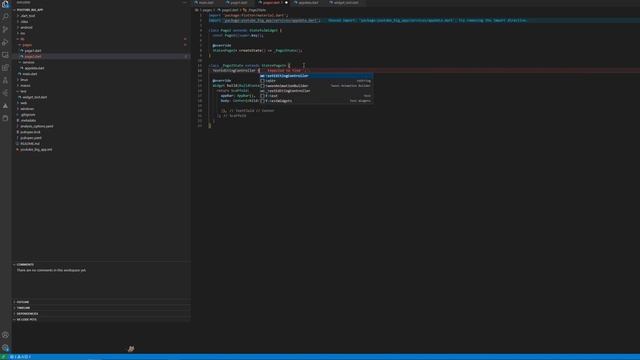
Task: Click the pages breadcrumb segment
Action: pos(208,10)
